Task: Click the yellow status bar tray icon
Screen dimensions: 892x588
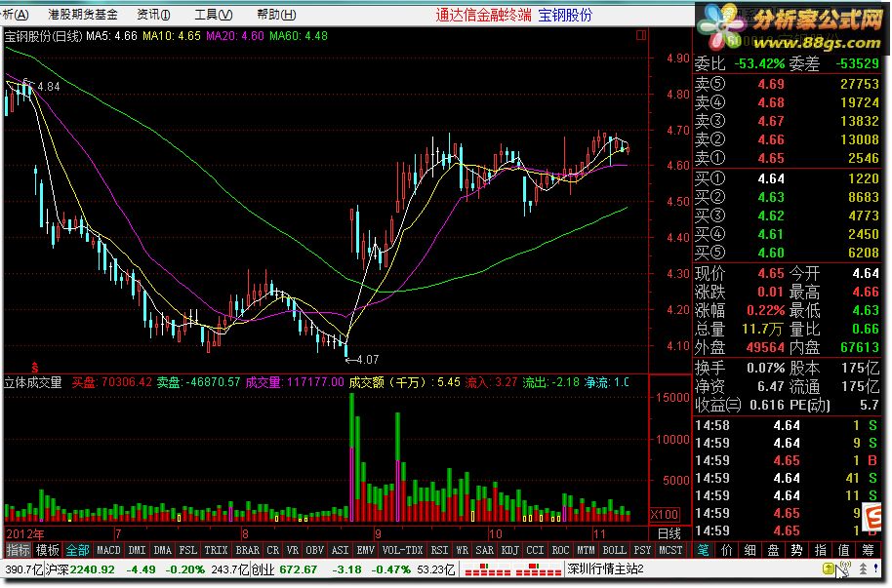Action: pyautogui.click(x=829, y=568)
